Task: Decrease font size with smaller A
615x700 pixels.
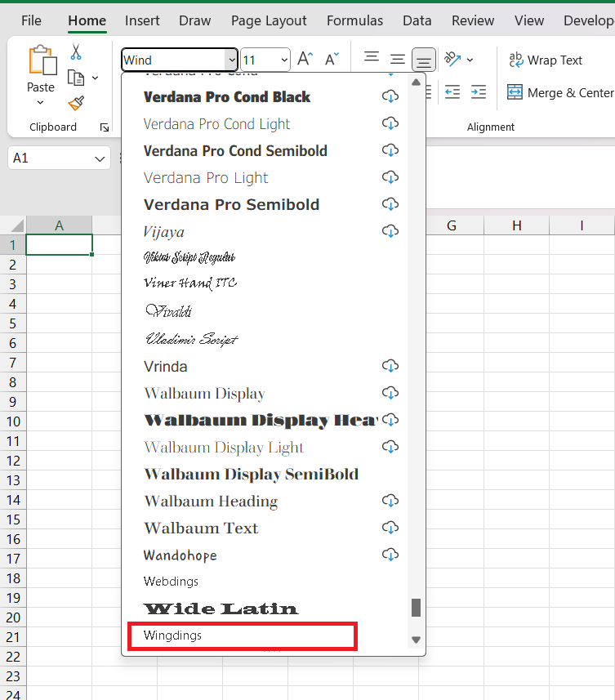Action: (x=332, y=59)
